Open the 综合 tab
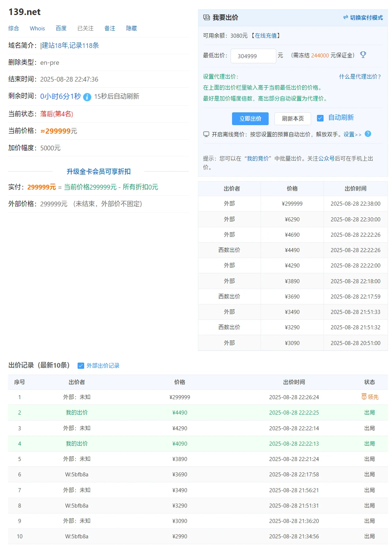The image size is (392, 547). click(x=14, y=28)
